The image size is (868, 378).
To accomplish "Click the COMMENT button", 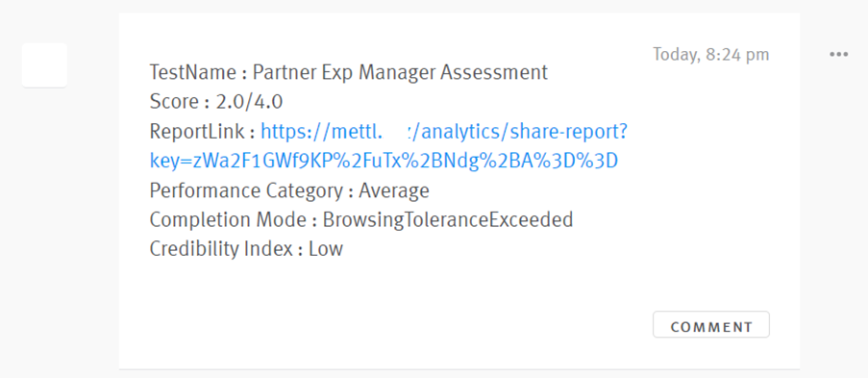I will (710, 325).
